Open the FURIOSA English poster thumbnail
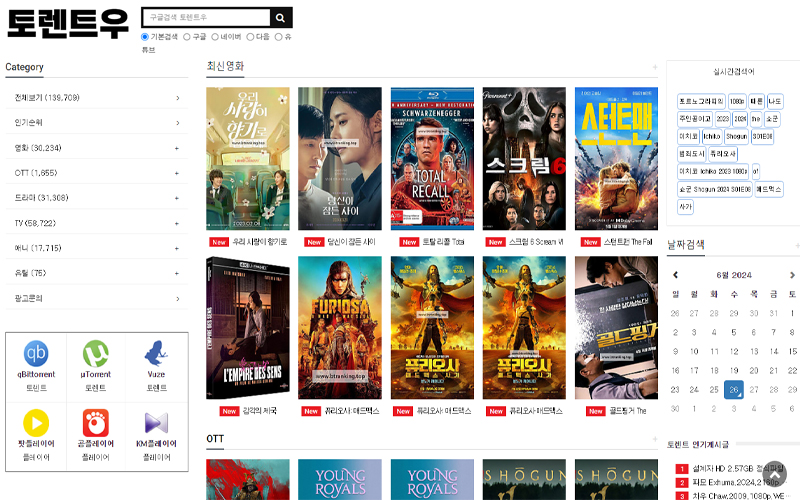 click(340, 328)
